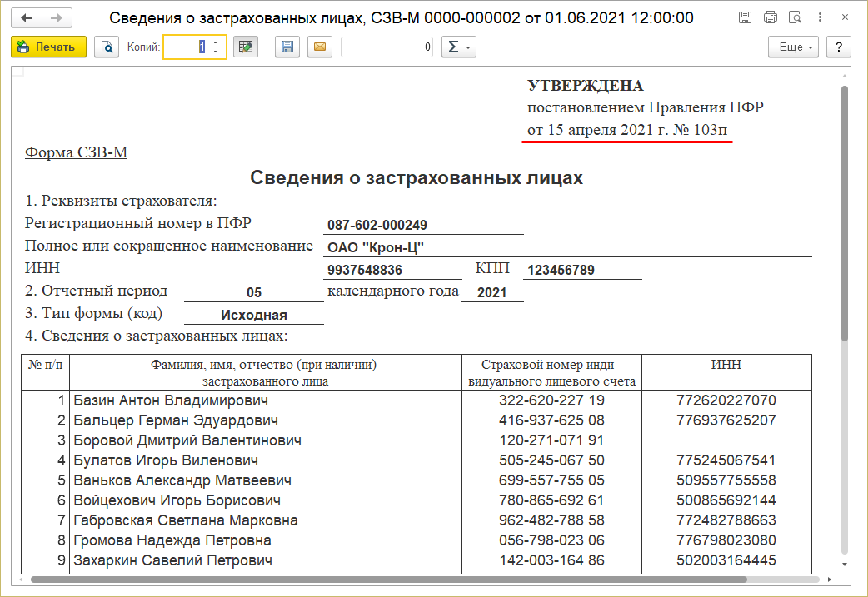Toggle edit mode with the table-pencil icon
Image resolution: width=868 pixels, height=597 pixels.
click(x=246, y=47)
